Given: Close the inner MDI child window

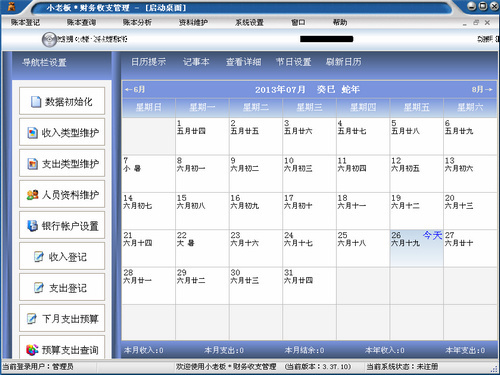Looking at the screenshot, I should tap(487, 23).
